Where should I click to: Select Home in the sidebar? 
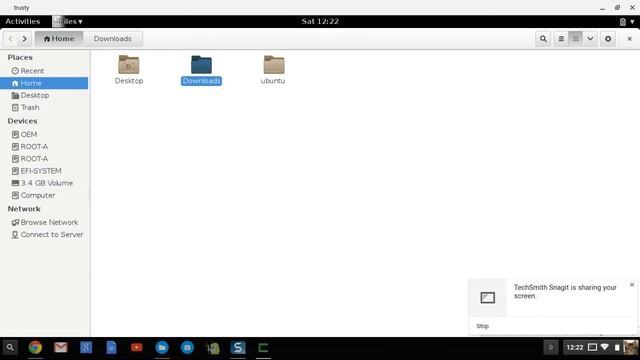click(x=44, y=83)
